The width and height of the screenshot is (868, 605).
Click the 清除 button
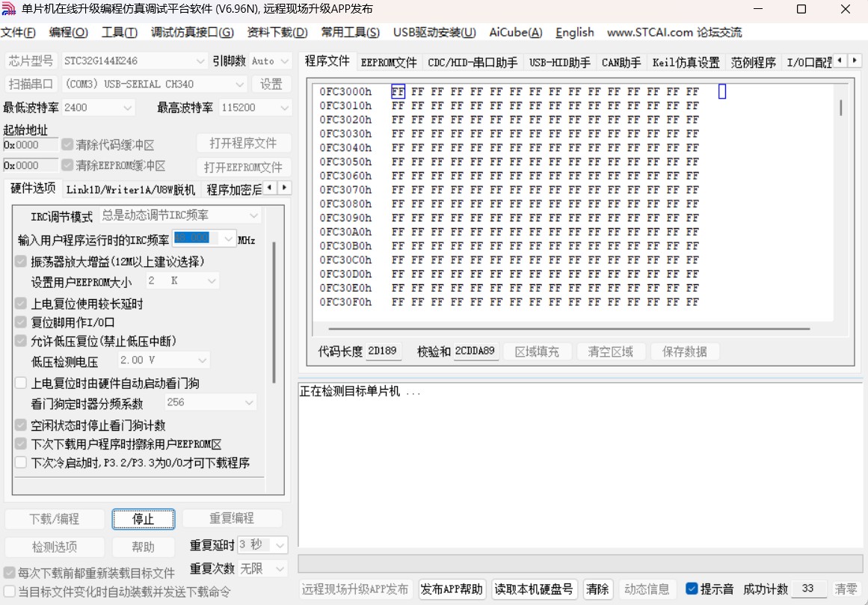pos(597,589)
